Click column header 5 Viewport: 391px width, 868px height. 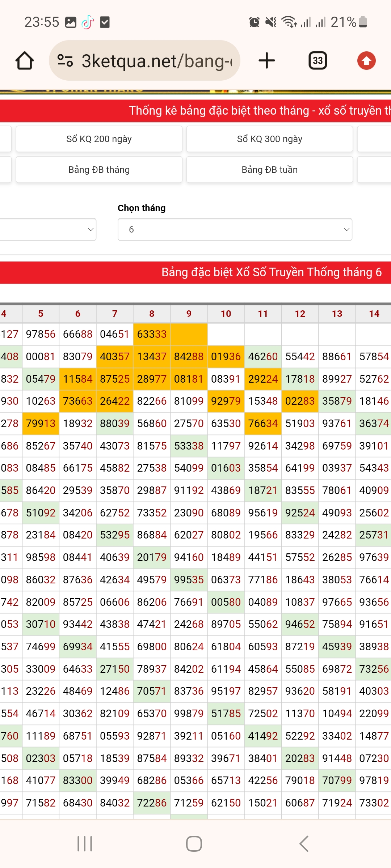(41, 314)
